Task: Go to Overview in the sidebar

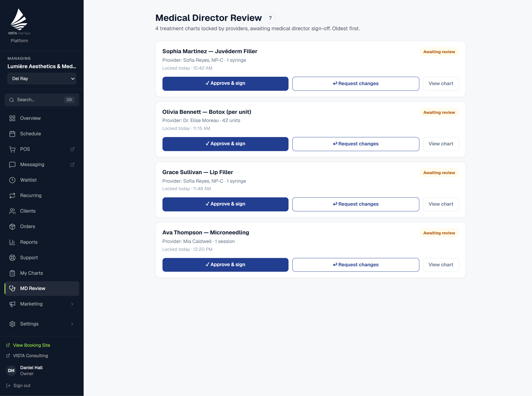Action: point(42,118)
